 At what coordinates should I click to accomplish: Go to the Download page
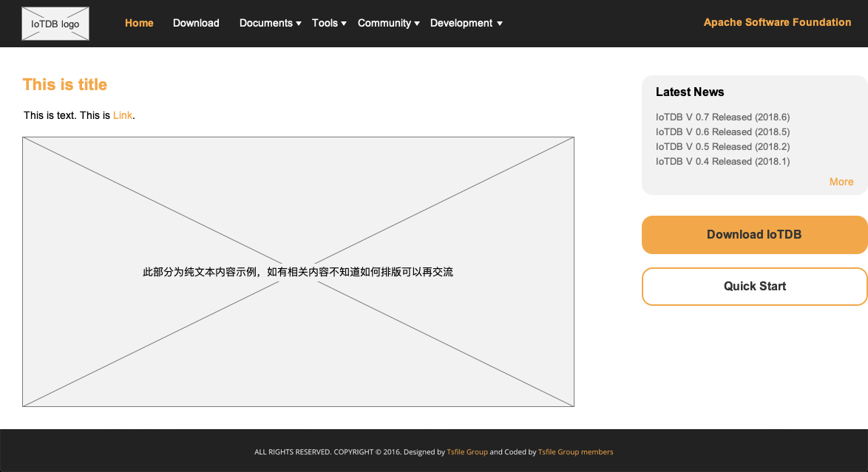(196, 23)
